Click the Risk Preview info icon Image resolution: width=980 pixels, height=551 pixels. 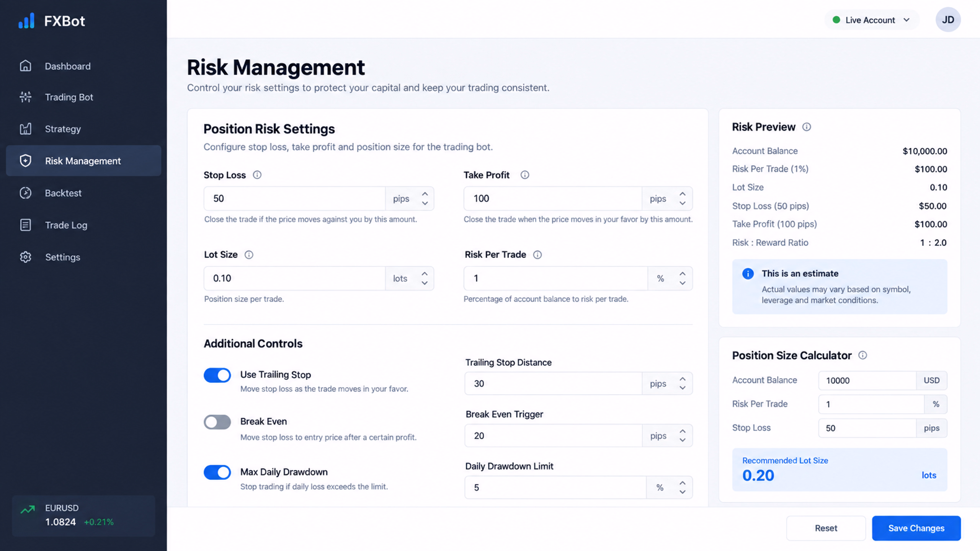807,127
